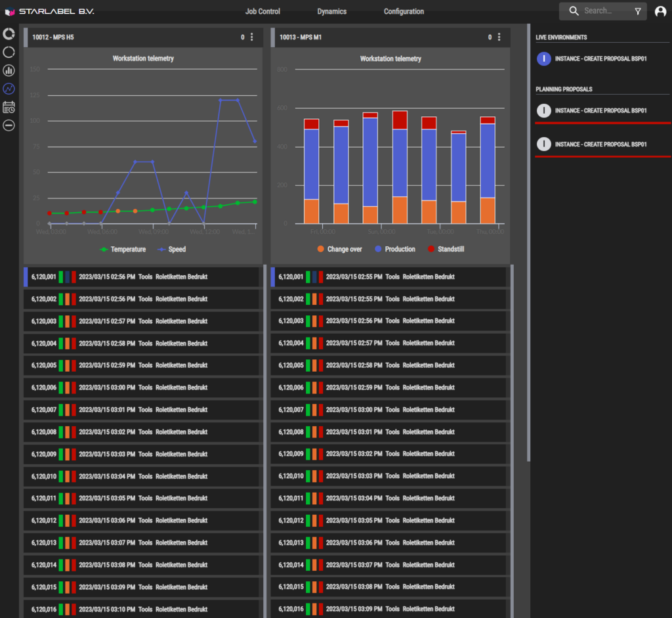This screenshot has height=618, width=672.
Task: Click the blue info icon under Live Environments
Action: 544,58
